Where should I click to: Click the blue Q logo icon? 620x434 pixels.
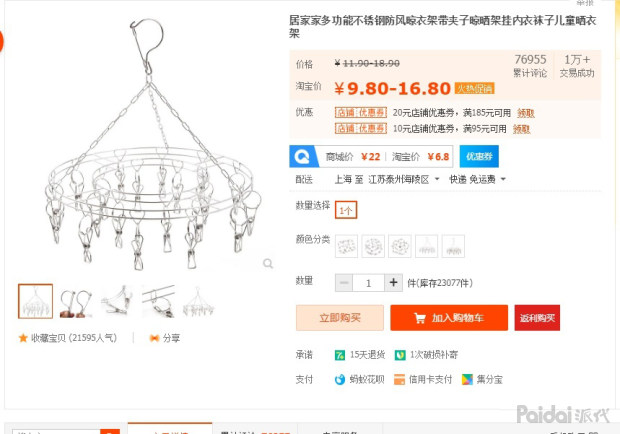(x=302, y=157)
